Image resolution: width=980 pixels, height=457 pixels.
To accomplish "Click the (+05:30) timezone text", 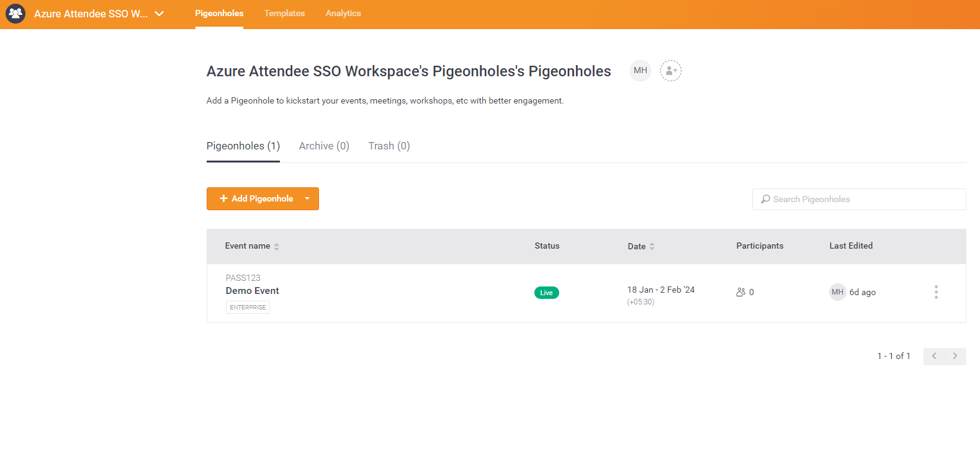I will point(641,302).
